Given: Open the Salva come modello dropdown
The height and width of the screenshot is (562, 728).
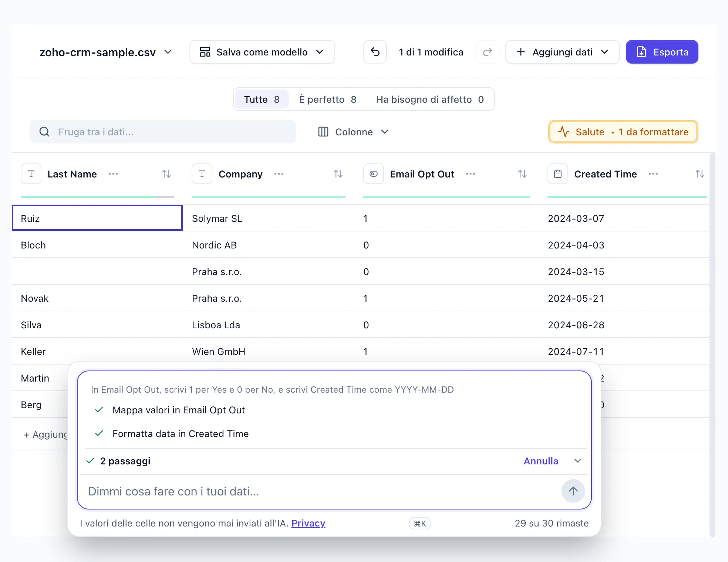Looking at the screenshot, I should 262,52.
